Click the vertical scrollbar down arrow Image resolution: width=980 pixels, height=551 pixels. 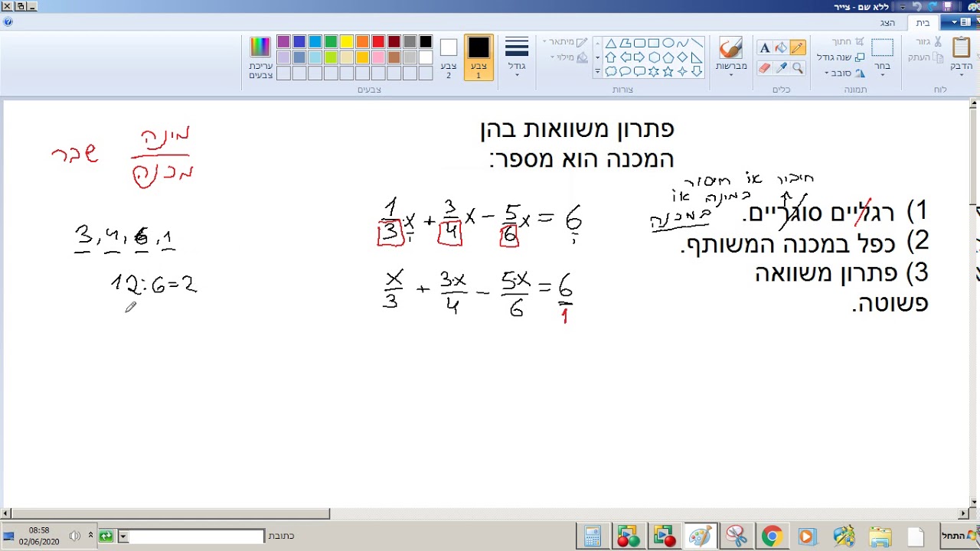click(974, 503)
